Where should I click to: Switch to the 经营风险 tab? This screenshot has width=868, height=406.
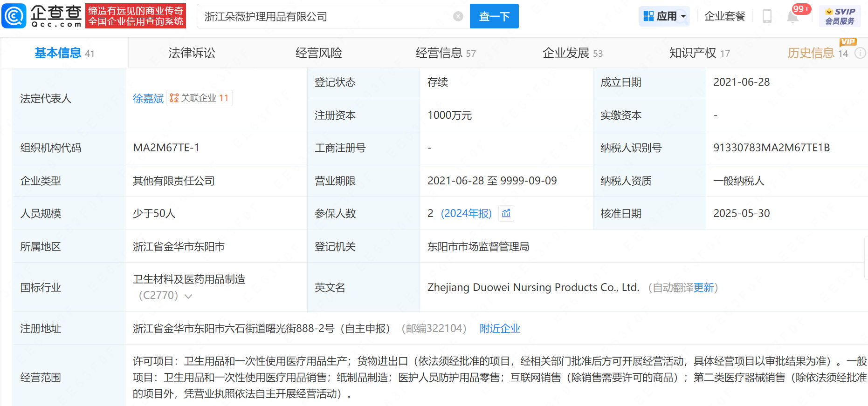(x=318, y=53)
